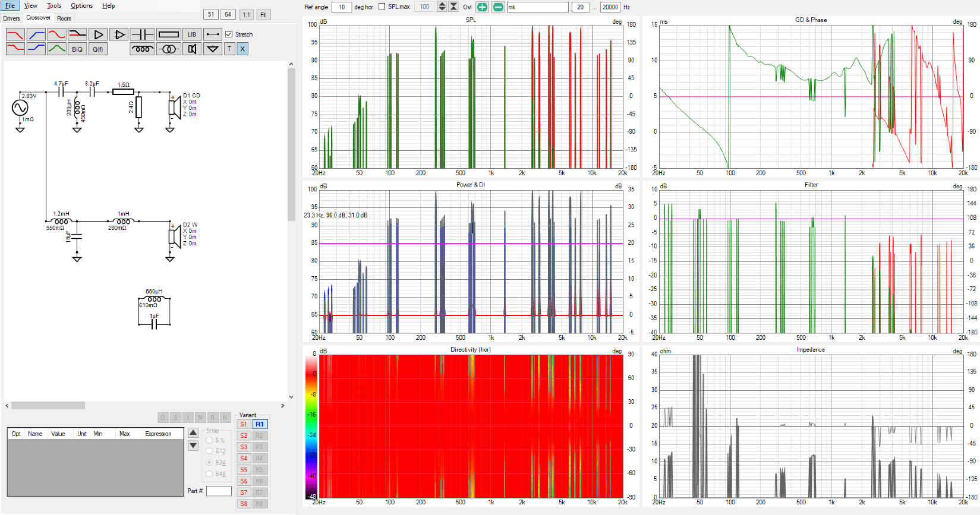Add a blue high-pass filter block

pyautogui.click(x=36, y=34)
